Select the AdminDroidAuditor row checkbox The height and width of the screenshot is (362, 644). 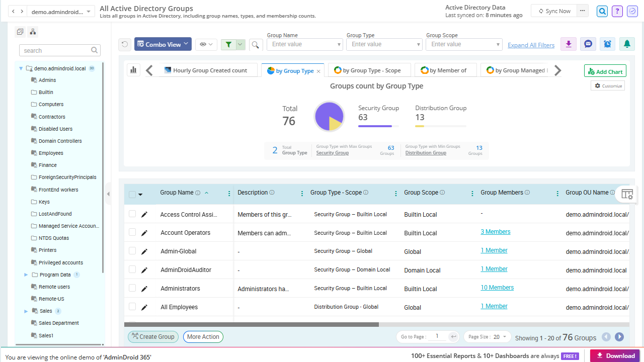[x=132, y=269]
